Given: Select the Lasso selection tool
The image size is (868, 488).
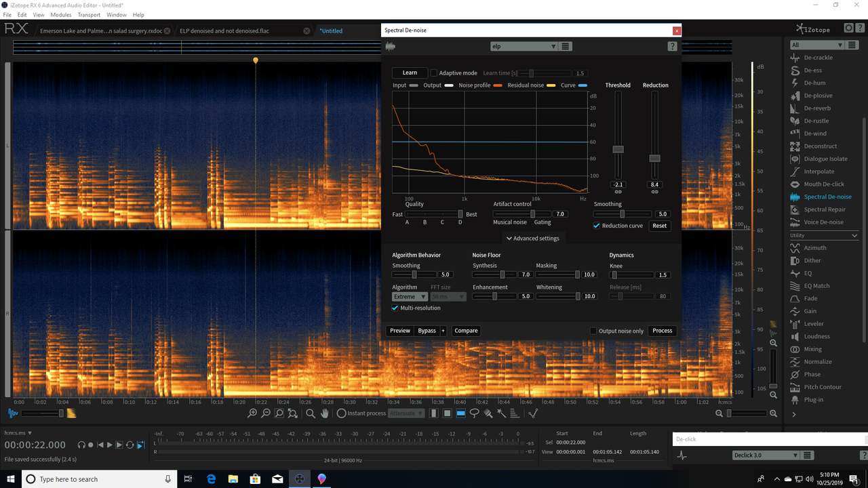Looking at the screenshot, I should pos(475,413).
